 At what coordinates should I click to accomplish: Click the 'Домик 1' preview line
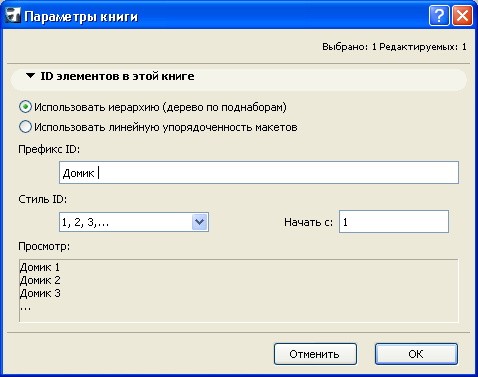40,267
